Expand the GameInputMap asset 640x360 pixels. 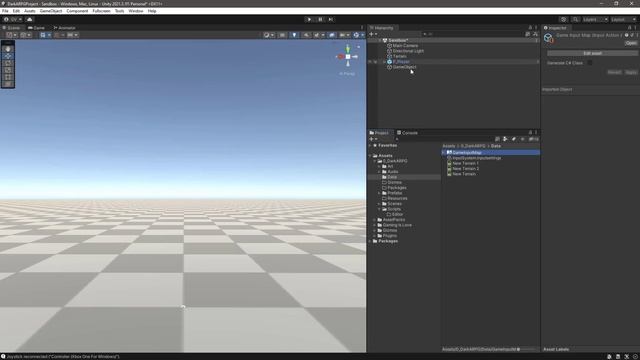point(444,152)
